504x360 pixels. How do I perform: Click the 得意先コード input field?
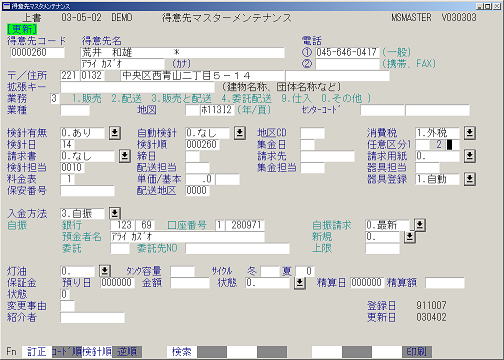click(x=37, y=53)
